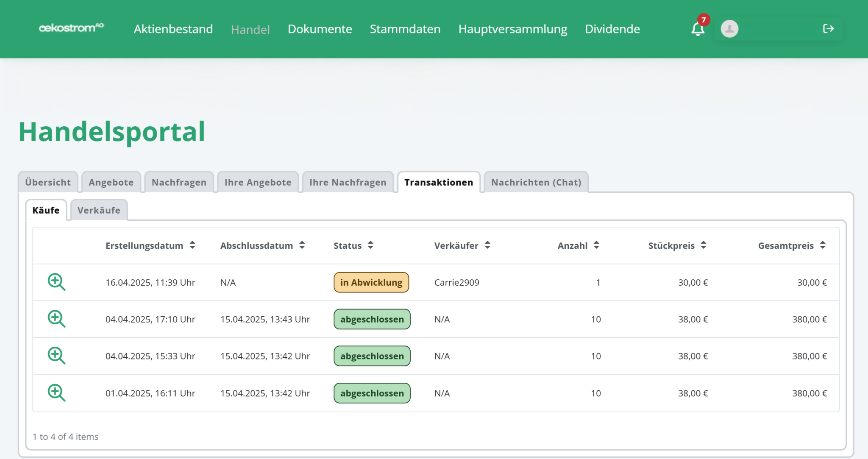The image size is (868, 459).
Task: Go to Ihre Angebote tab
Action: (258, 182)
